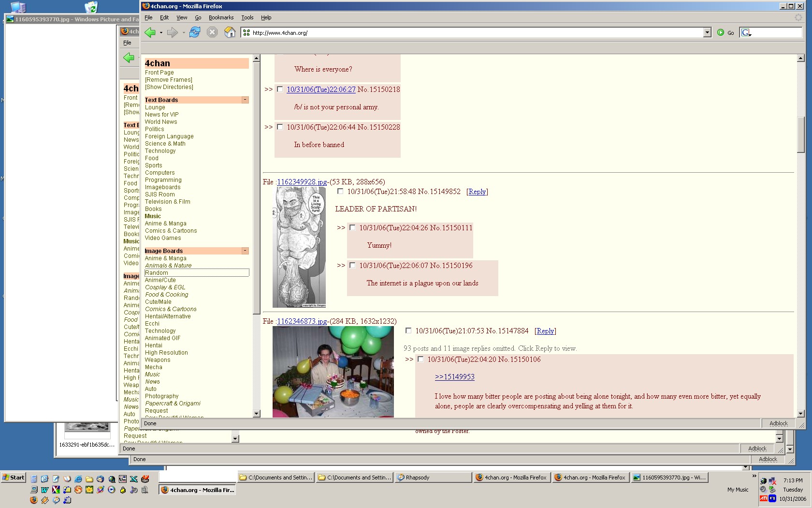Screen dimensions: 812x508
Task: Click Reply link for post No.15149852
Action: tap(477, 192)
